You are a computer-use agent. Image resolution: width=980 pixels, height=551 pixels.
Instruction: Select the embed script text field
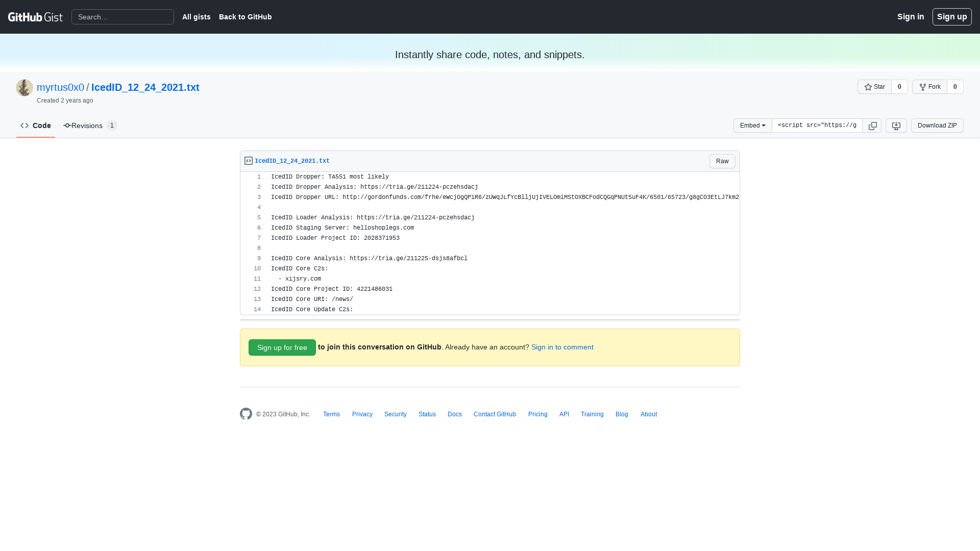[817, 126]
